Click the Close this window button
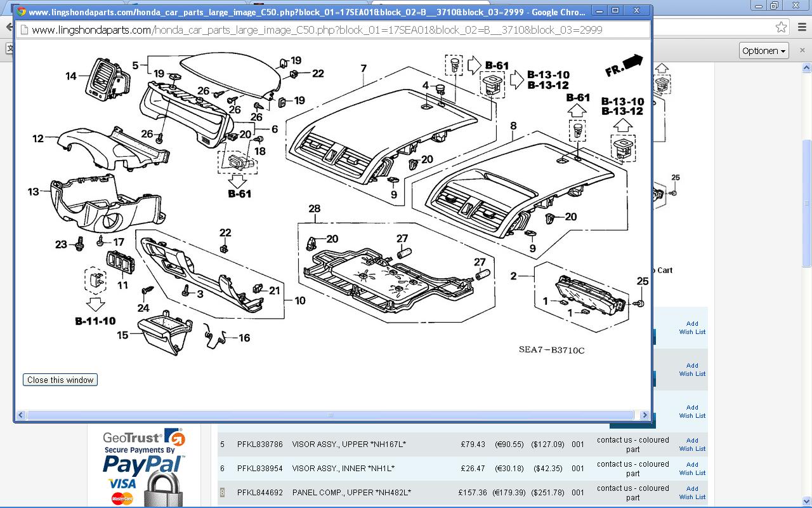 (60, 380)
